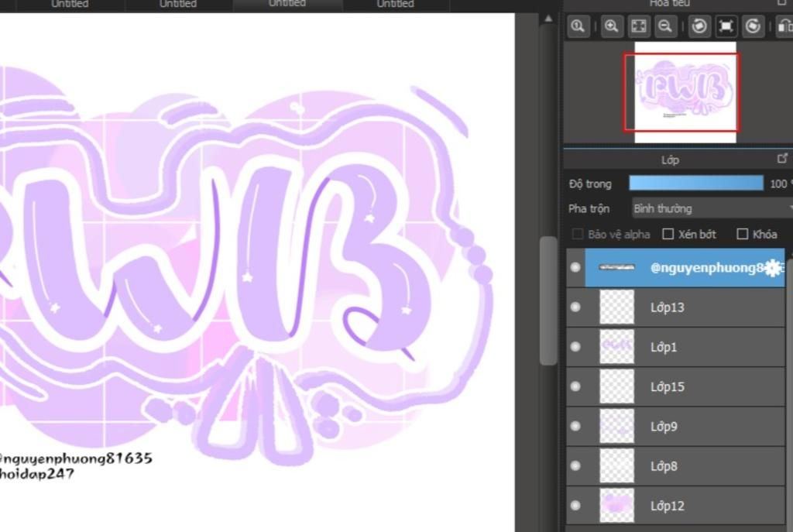Image resolution: width=793 pixels, height=532 pixels.
Task: Reset canvas rotation in navigator
Action: pos(726,26)
